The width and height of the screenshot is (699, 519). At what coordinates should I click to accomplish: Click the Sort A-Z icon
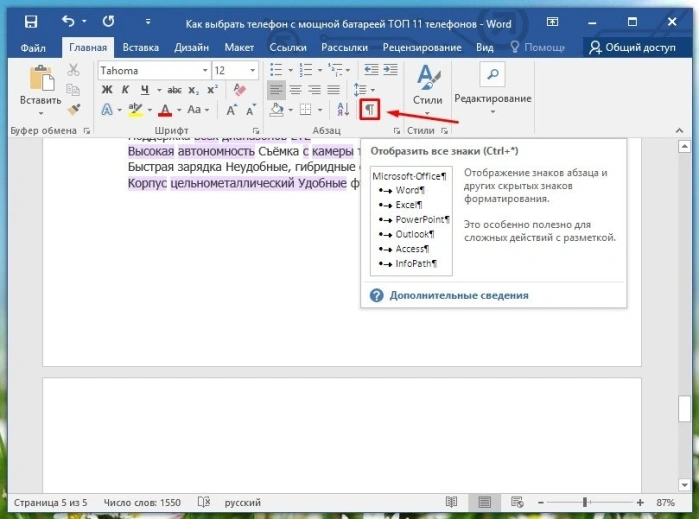(343, 109)
